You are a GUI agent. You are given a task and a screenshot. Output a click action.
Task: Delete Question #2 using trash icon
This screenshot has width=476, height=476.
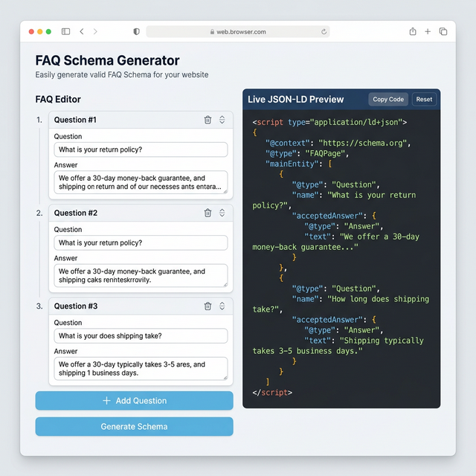208,213
